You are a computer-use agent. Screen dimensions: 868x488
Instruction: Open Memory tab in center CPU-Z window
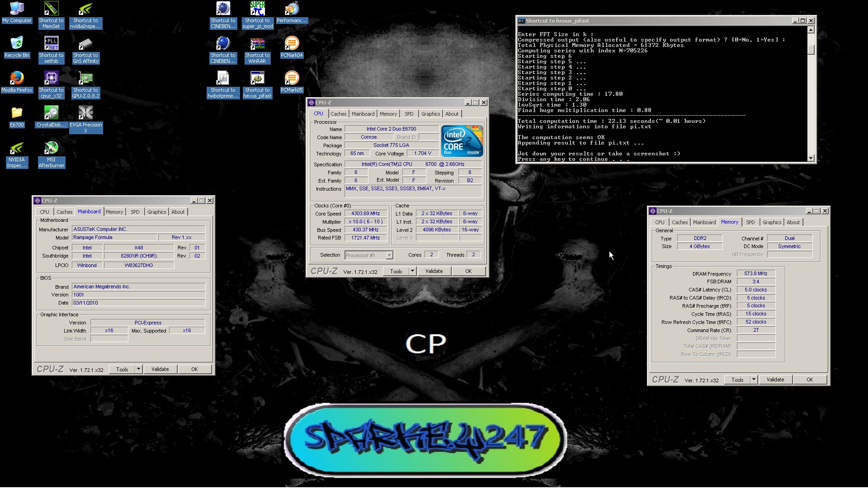click(x=388, y=114)
